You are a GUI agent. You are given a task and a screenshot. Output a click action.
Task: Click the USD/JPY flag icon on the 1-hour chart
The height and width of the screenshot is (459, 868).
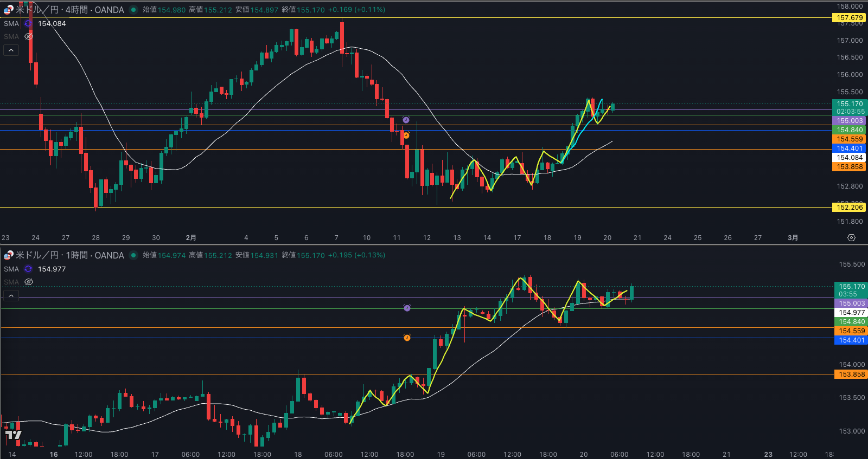[x=9, y=255]
